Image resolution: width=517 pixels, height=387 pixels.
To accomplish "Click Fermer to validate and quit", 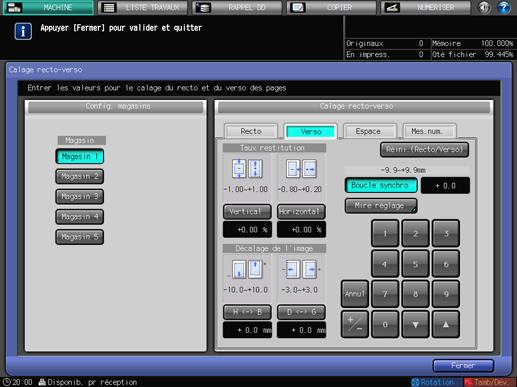I will [x=463, y=366].
